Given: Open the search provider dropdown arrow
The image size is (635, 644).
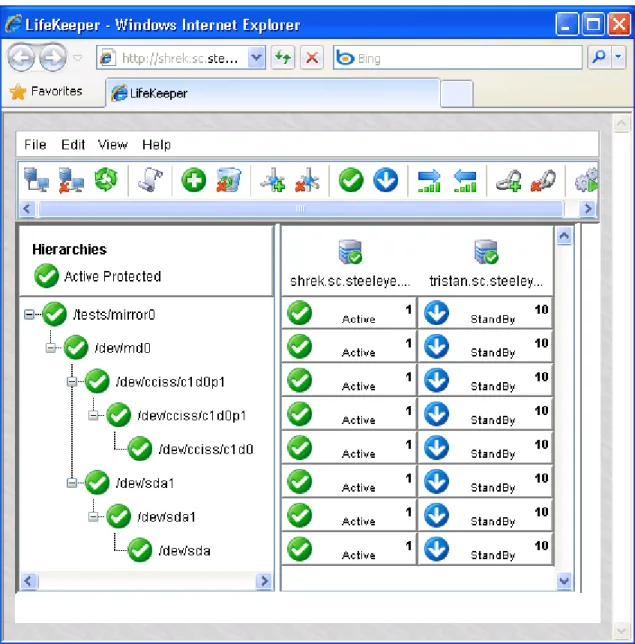Looking at the screenshot, I should (x=618, y=58).
